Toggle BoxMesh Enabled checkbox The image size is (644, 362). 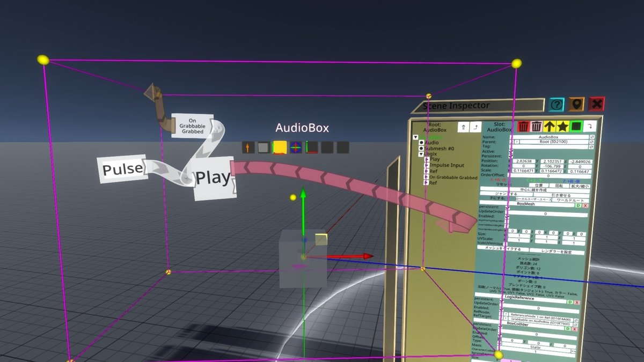(507, 217)
